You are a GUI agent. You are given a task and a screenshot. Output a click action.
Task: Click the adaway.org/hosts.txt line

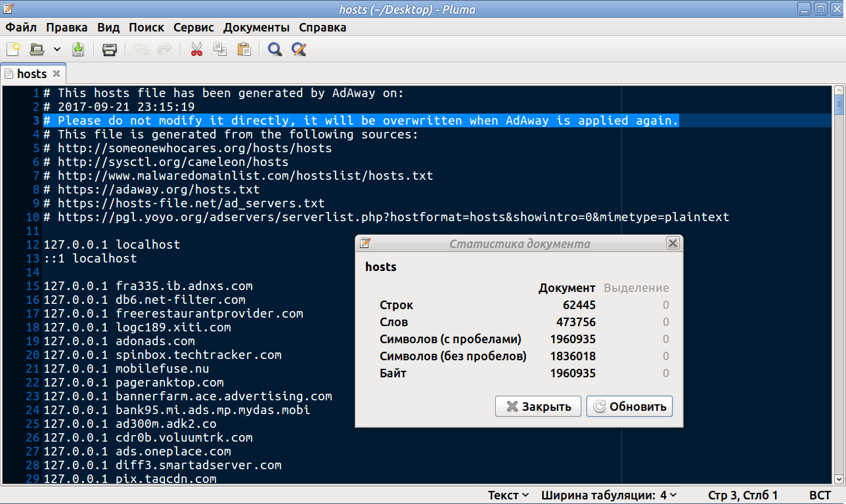[x=152, y=190]
